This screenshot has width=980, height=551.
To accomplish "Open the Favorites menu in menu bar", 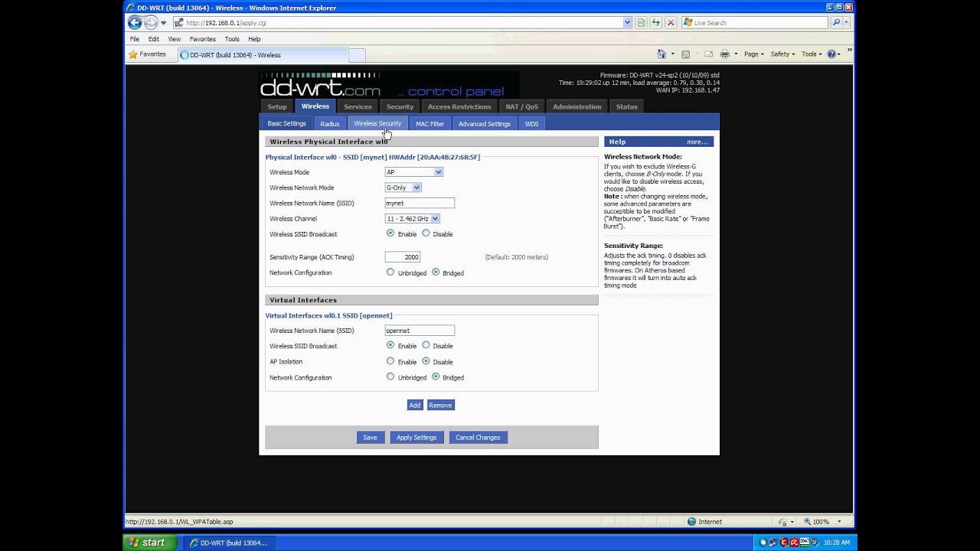I will 203,39.
